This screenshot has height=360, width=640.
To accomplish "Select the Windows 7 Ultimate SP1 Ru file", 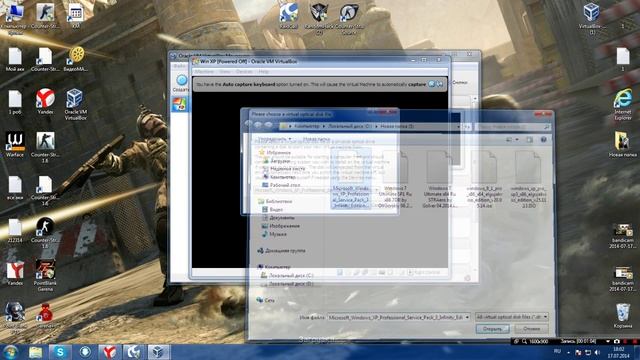I will (396, 180).
